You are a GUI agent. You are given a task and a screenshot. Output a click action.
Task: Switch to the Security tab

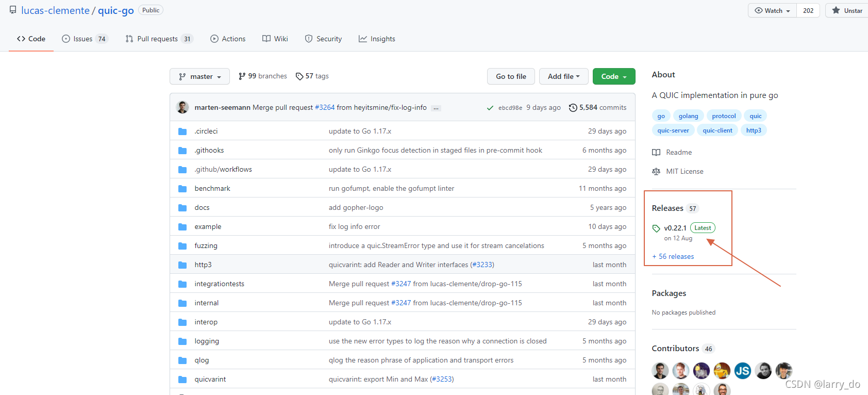323,39
